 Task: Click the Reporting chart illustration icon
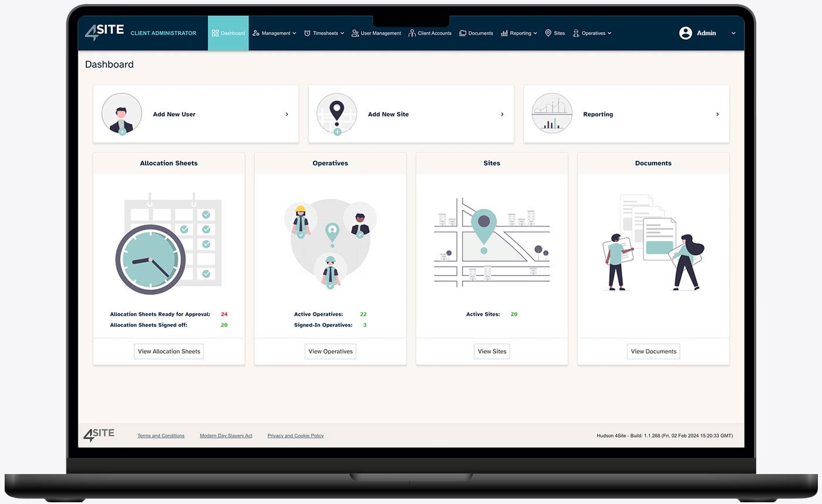[x=551, y=114]
